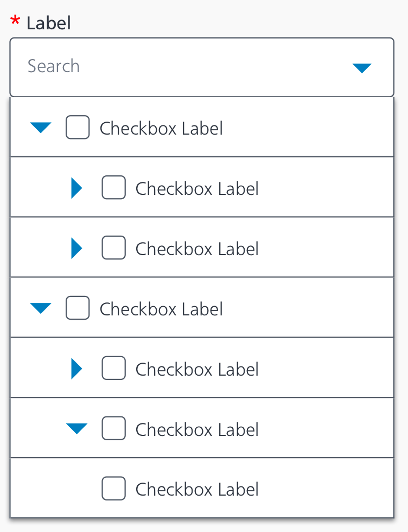Tick the checkbox in the last row
This screenshot has height=532, width=408.
coord(113,489)
